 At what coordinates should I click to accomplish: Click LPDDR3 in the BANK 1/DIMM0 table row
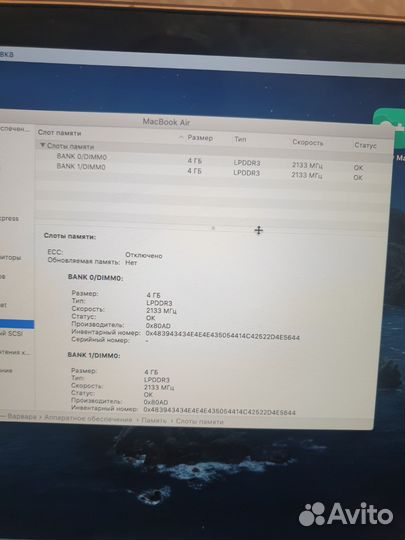click(247, 173)
